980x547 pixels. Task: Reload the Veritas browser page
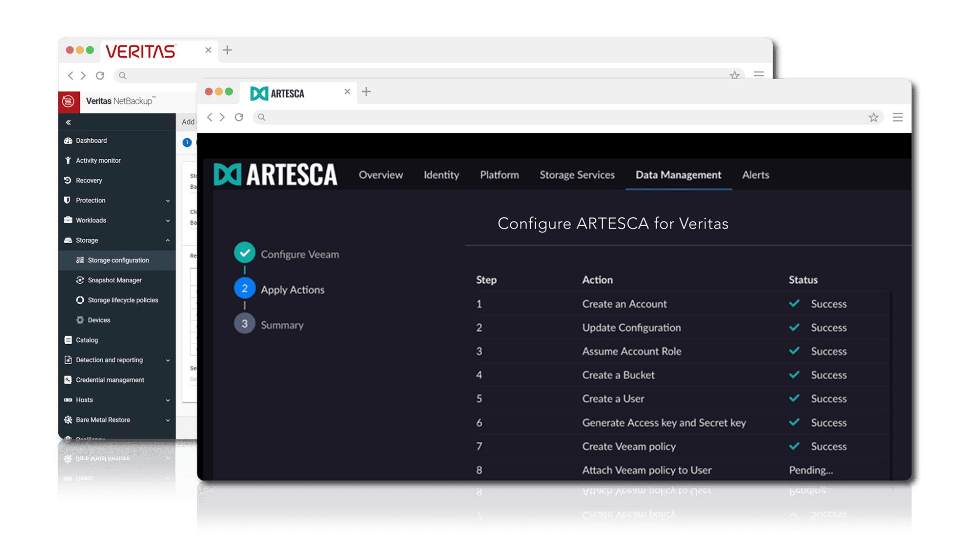click(x=100, y=75)
